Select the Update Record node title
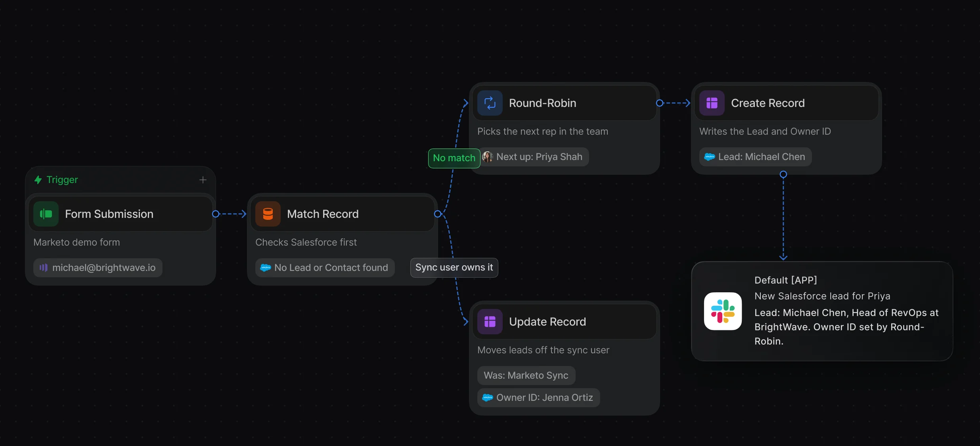 tap(547, 322)
